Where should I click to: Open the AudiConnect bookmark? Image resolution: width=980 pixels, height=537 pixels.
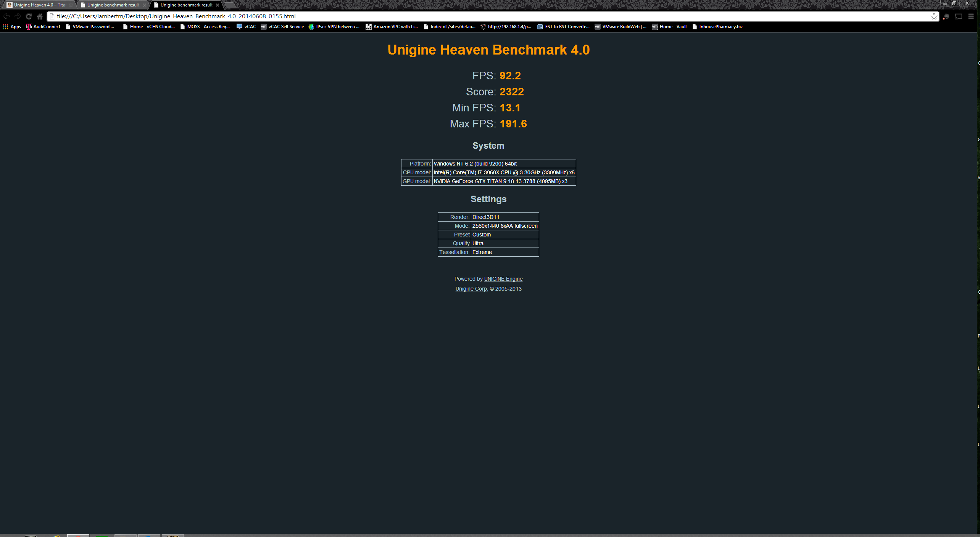(x=43, y=27)
